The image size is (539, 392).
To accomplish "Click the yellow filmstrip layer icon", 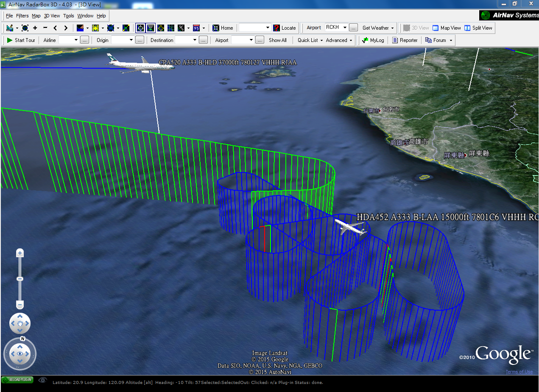I will (x=95, y=28).
